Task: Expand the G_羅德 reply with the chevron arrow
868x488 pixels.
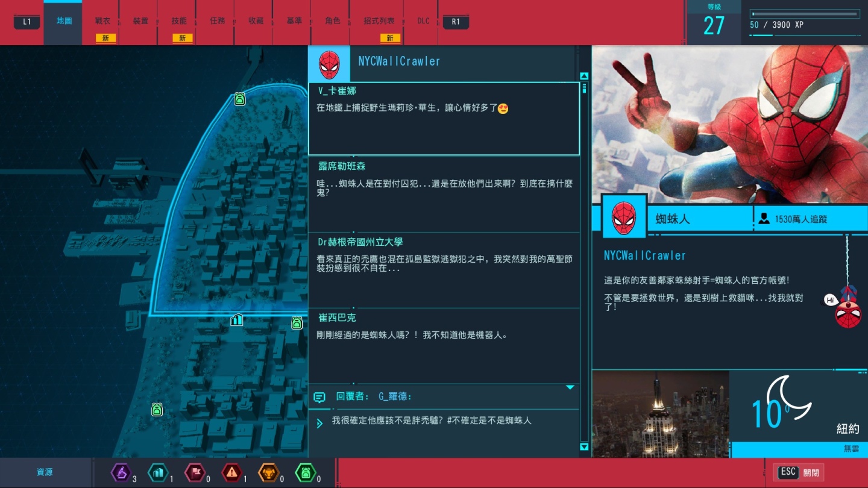Action: coord(319,424)
